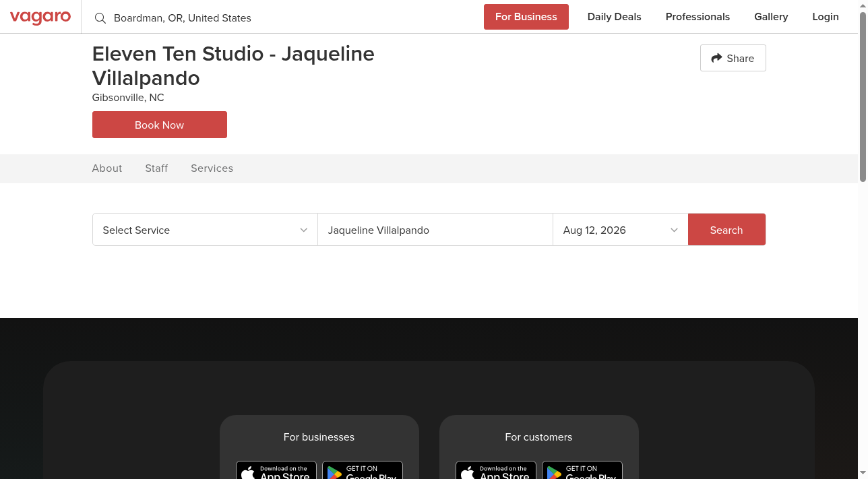Image resolution: width=868 pixels, height=479 pixels.
Task: Open Professionals in top navigation
Action: point(697,17)
